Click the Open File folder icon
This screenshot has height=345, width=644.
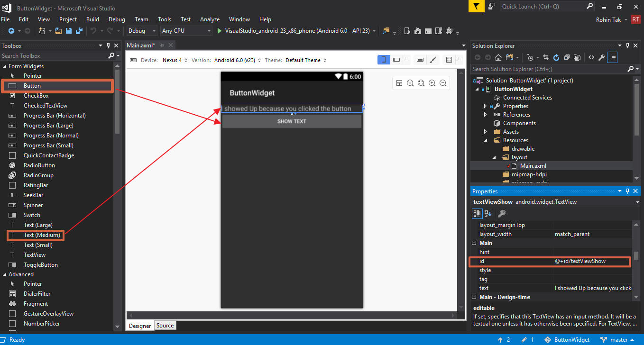coord(58,31)
